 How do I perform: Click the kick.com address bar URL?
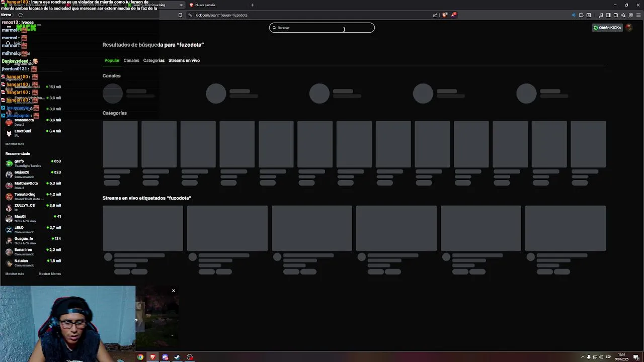[221, 15]
